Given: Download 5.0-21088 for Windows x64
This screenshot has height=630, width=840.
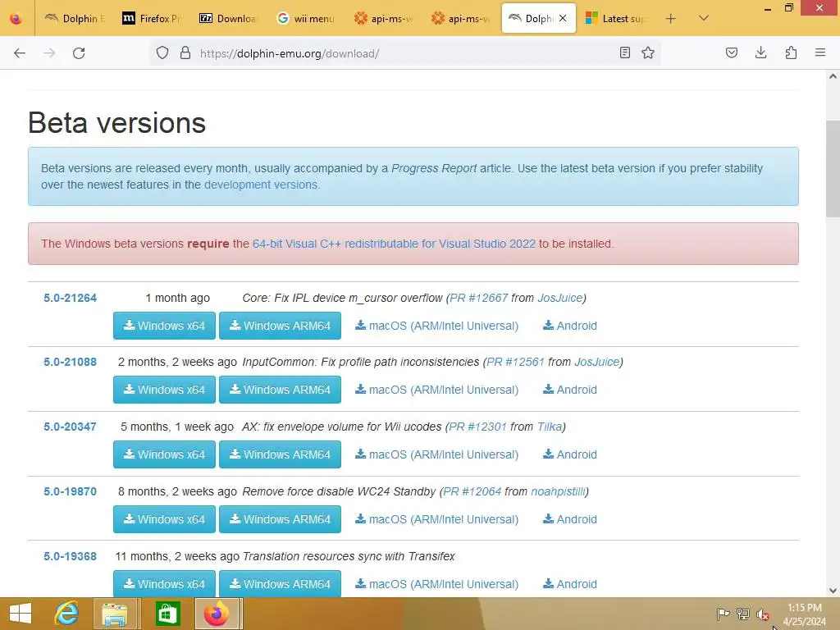Looking at the screenshot, I should point(164,390).
